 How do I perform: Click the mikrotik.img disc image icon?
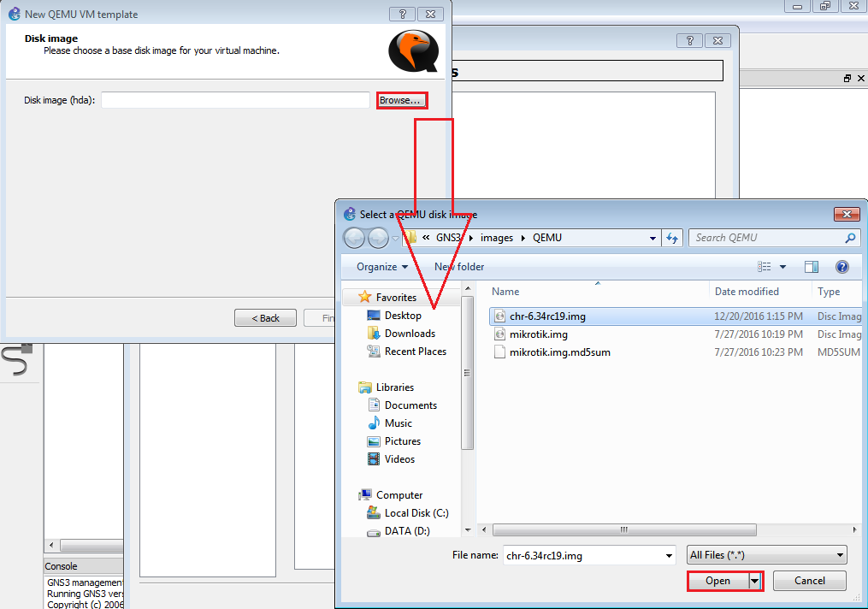pos(499,334)
